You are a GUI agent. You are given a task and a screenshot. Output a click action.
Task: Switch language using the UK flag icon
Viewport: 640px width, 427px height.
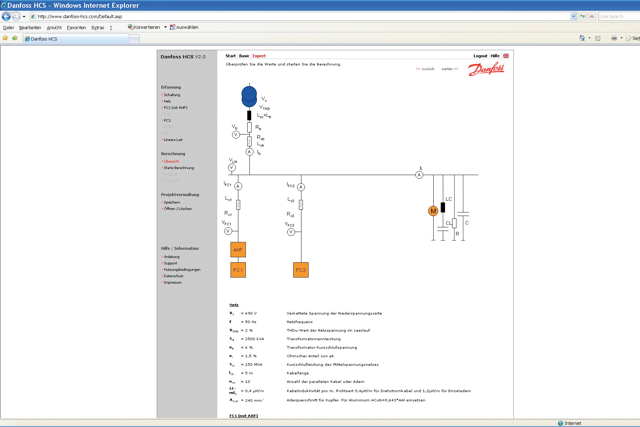tap(506, 56)
